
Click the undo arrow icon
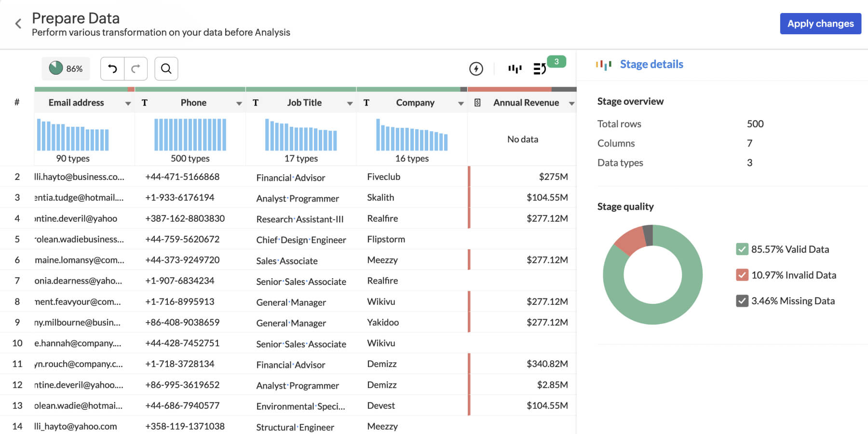[112, 68]
